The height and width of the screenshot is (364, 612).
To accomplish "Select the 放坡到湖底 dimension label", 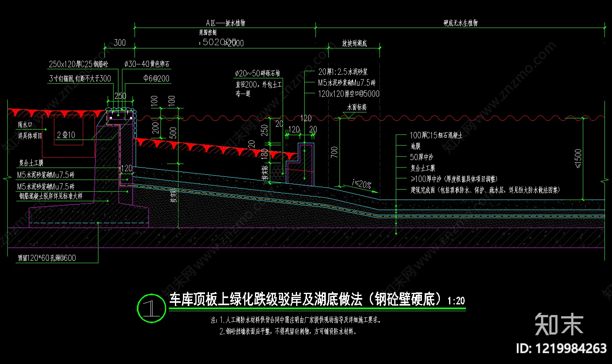I will [354, 43].
